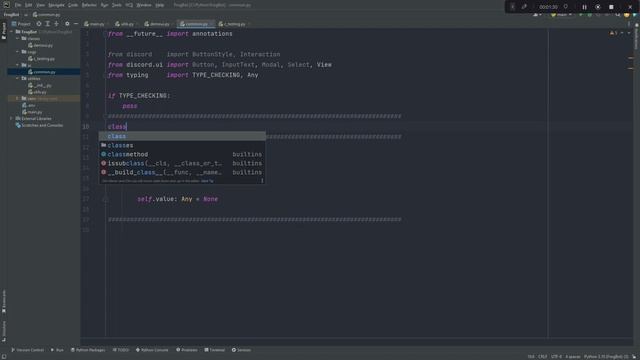Open the Bookmarks tool window stripe
The height and width of the screenshot is (360, 640).
click(4, 301)
